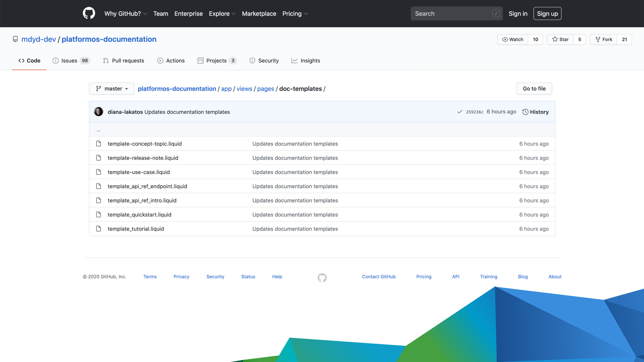The image size is (644, 362).
Task: Switch to the Pull requests tab
Action: click(124, 61)
